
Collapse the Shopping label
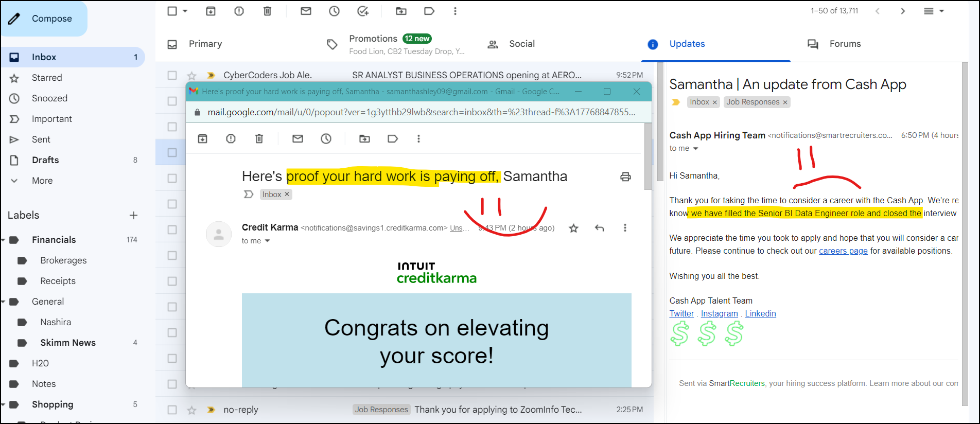[x=3, y=404]
